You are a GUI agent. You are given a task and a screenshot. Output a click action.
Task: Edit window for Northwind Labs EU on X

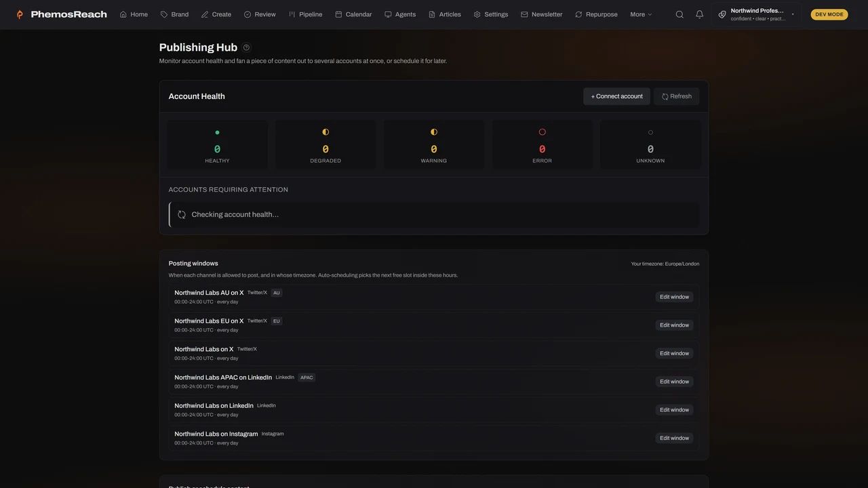click(674, 325)
